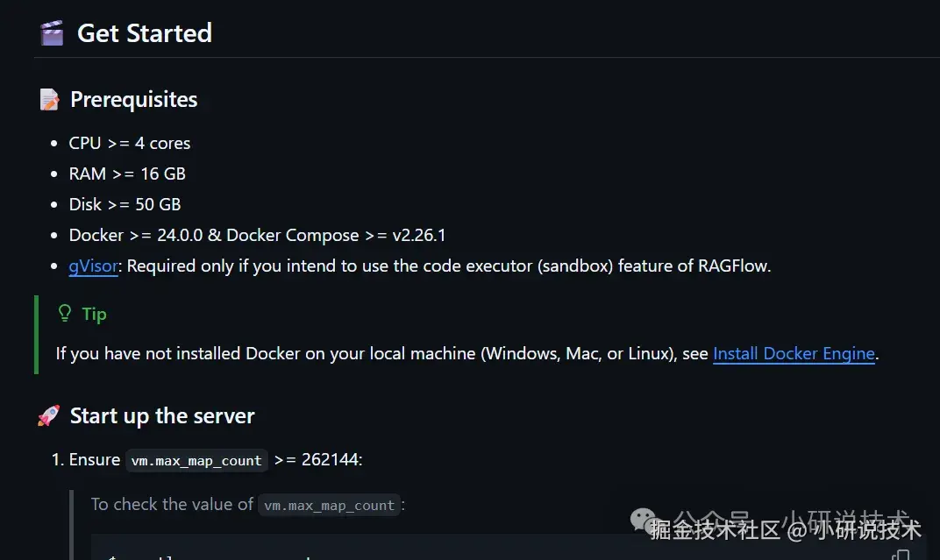Open the Install Docker Engine link

coord(794,353)
